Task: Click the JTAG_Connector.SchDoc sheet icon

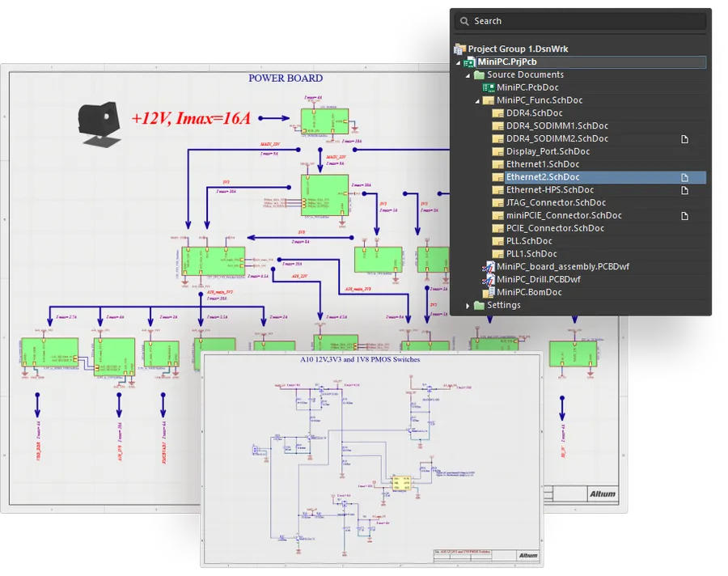Action: pyautogui.click(x=497, y=202)
